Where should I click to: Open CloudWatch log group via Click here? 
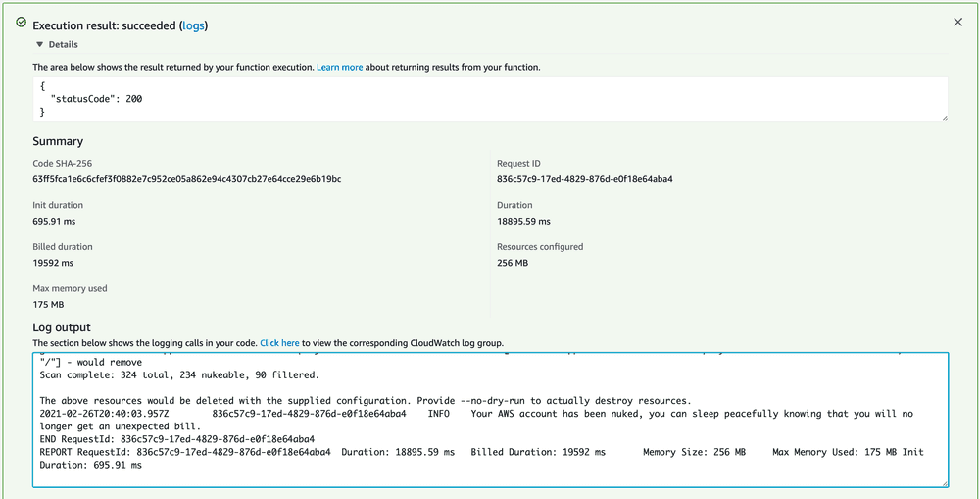point(279,343)
